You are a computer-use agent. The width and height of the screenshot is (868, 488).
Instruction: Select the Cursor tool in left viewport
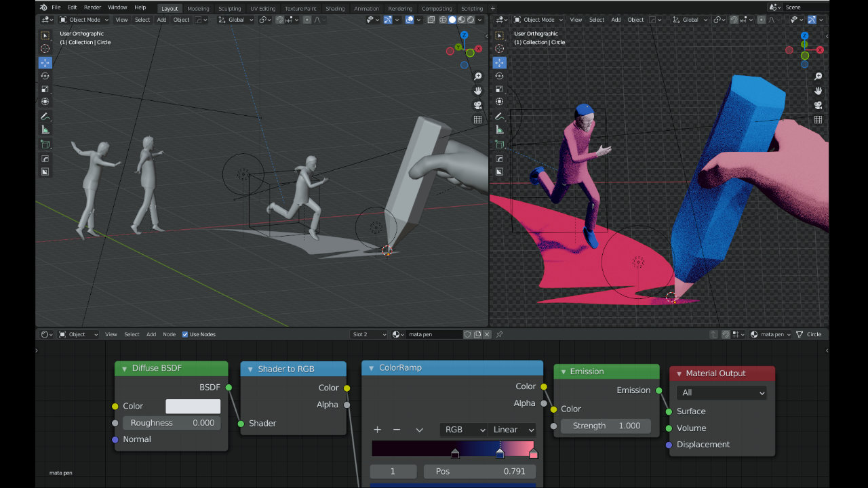pyautogui.click(x=45, y=49)
